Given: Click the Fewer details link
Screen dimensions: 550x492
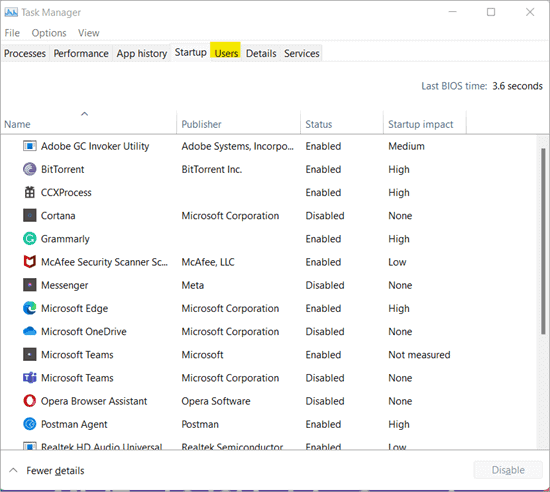Looking at the screenshot, I should 55,470.
